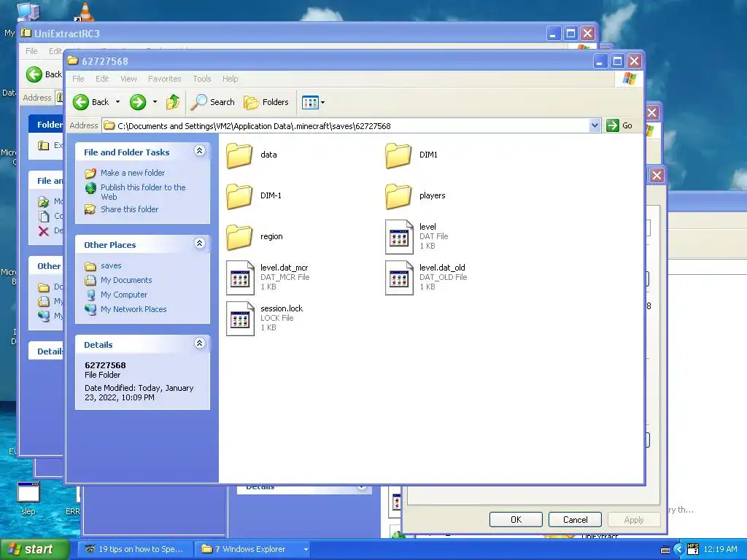Open Search in the toolbar
Image resolution: width=747 pixels, height=560 pixels.
coord(212,102)
